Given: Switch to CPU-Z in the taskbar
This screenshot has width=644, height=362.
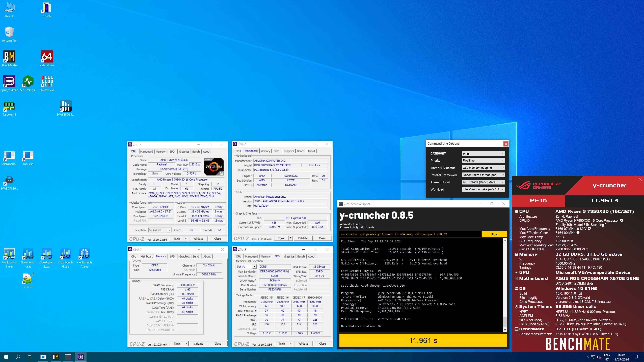Looking at the screenshot, I should pos(80,357).
